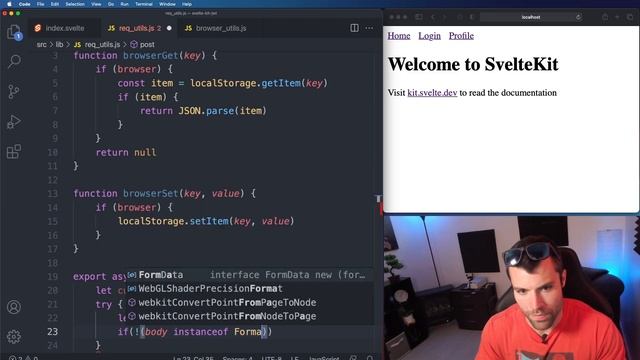Click 'return null' on line 10
Viewport: 640px width, 360px height.
pos(126,152)
